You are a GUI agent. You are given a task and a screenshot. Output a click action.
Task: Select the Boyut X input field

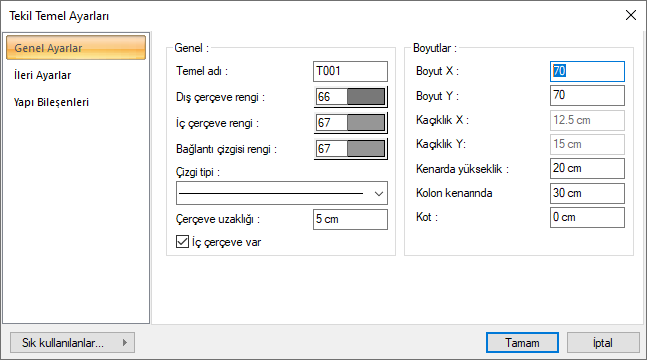point(587,71)
